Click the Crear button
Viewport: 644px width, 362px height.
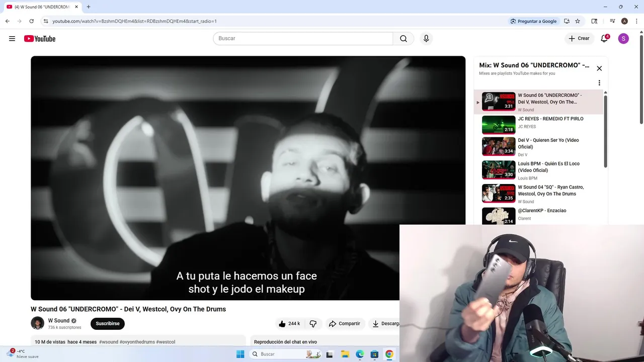[579, 39]
